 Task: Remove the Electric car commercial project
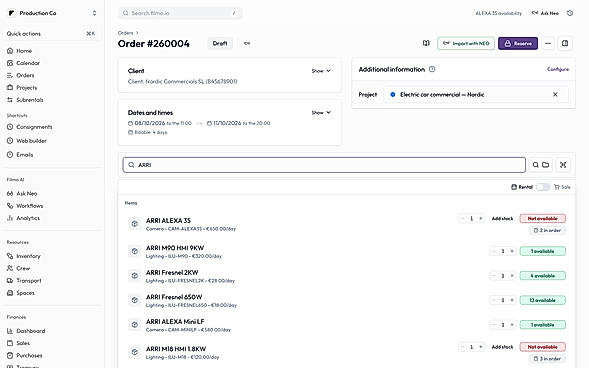[x=555, y=95]
